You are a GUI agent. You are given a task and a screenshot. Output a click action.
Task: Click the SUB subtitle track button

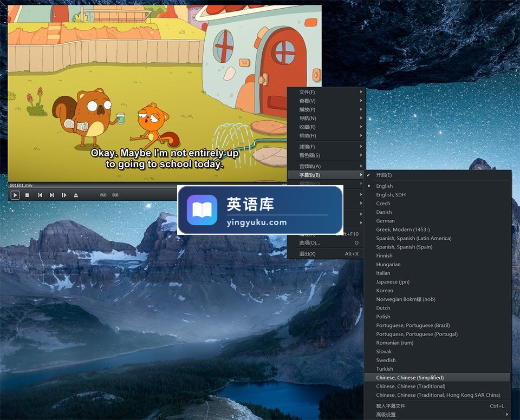pyautogui.click(x=115, y=195)
